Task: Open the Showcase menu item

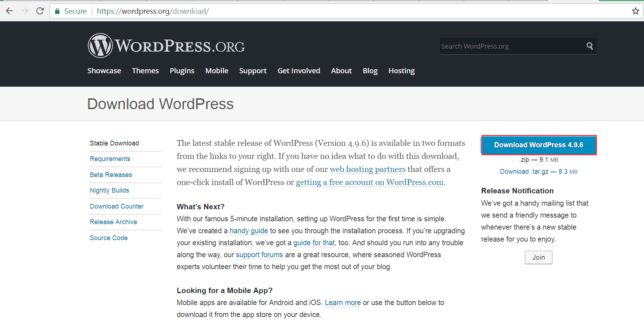Action: [x=104, y=71]
